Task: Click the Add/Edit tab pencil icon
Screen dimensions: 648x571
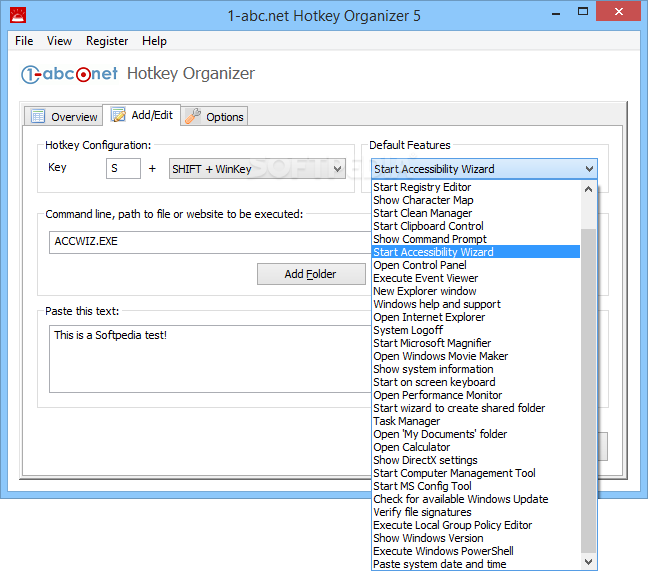Action: click(x=118, y=114)
